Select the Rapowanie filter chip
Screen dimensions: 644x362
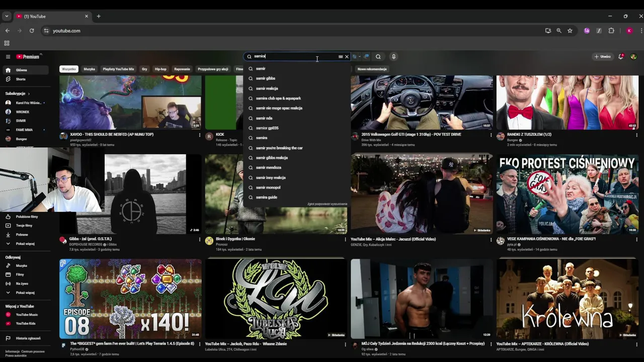182,69
